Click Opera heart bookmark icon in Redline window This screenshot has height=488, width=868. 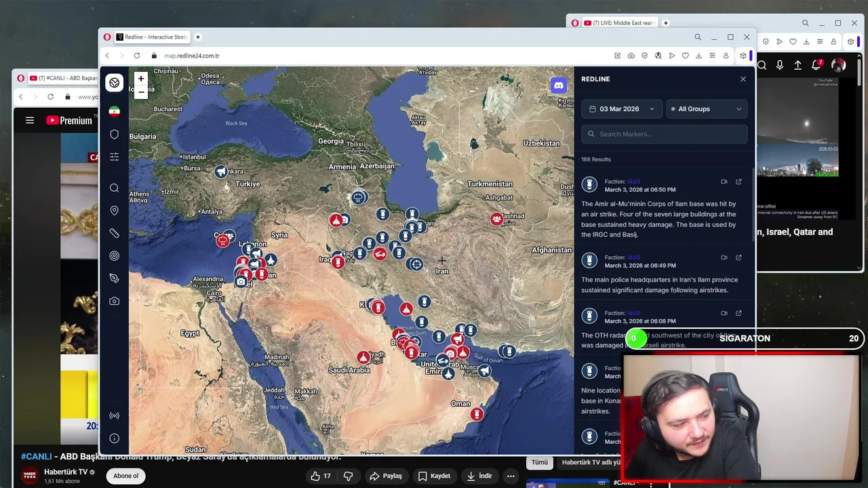pos(686,56)
